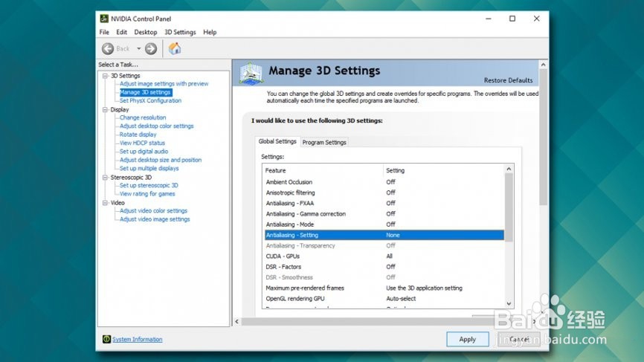Select the Antialiasing - Mode row
644x362 pixels.
click(384, 224)
